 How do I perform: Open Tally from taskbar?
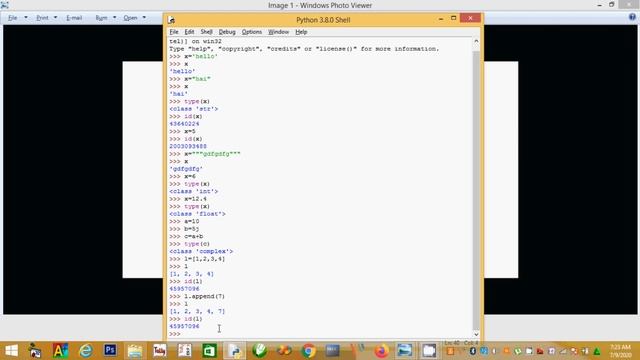tap(160, 351)
